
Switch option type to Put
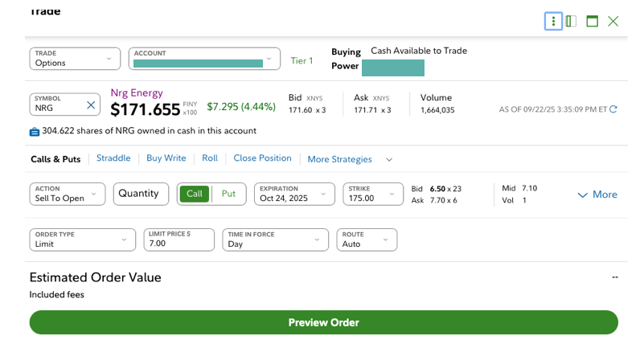point(228,194)
